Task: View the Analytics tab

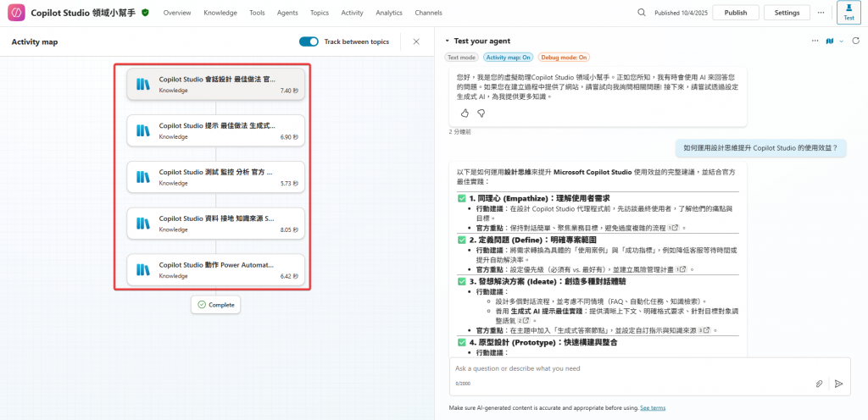Action: click(x=389, y=13)
